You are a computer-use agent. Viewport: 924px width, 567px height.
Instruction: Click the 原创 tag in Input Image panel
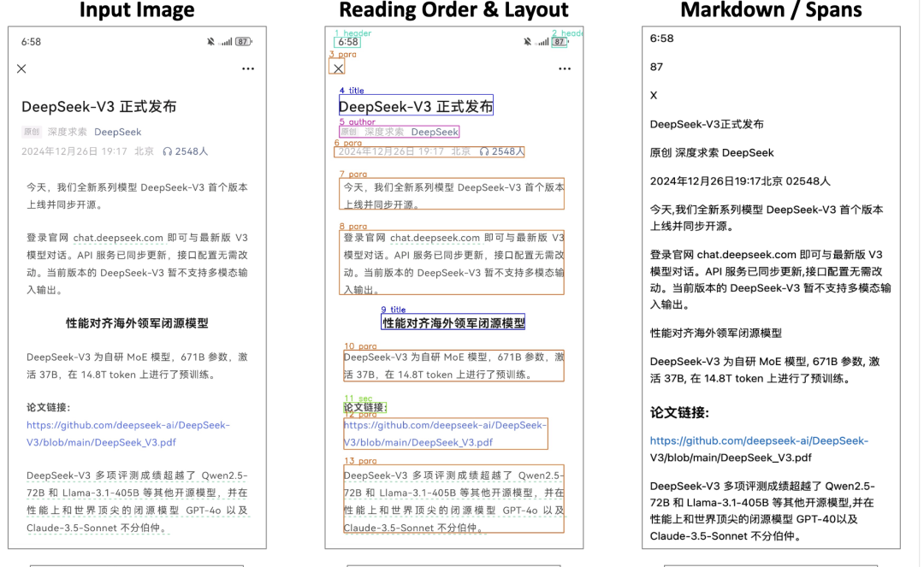pyautogui.click(x=32, y=132)
